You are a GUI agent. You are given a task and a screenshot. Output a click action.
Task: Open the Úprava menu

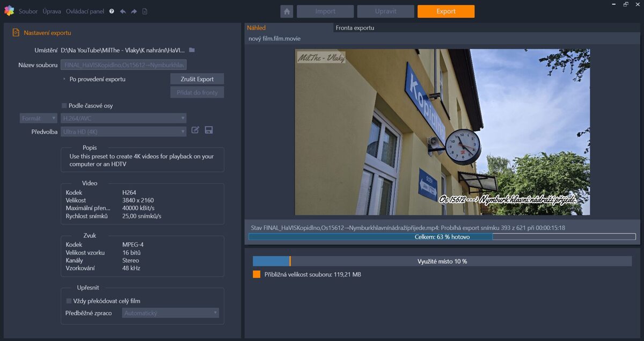click(52, 11)
